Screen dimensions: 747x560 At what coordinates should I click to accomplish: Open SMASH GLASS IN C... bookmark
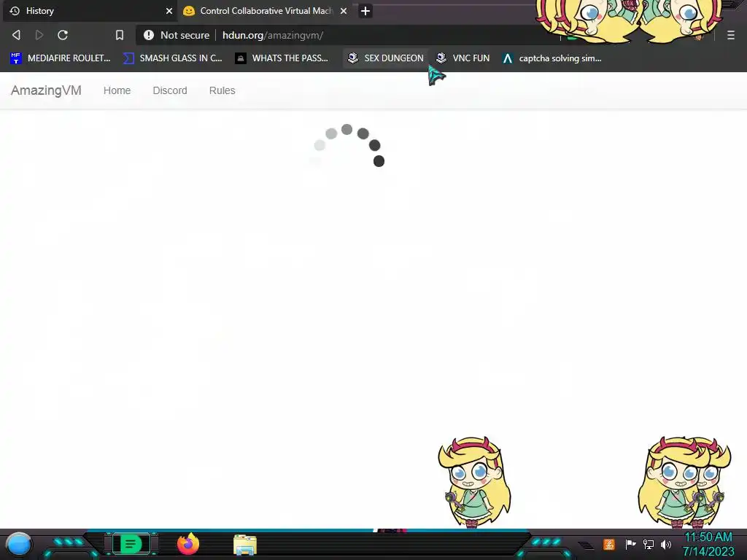click(173, 58)
